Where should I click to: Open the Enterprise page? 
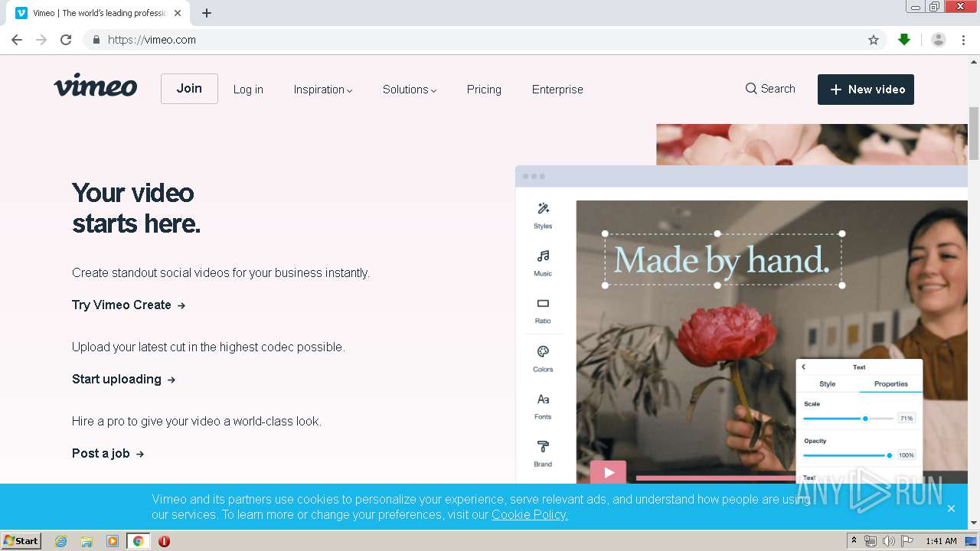click(557, 90)
